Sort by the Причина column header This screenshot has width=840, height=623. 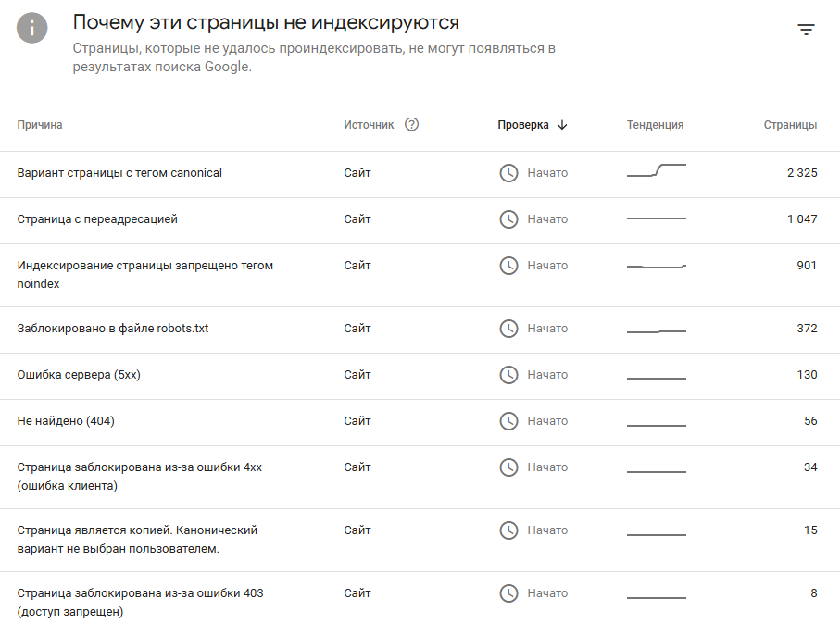pos(40,125)
